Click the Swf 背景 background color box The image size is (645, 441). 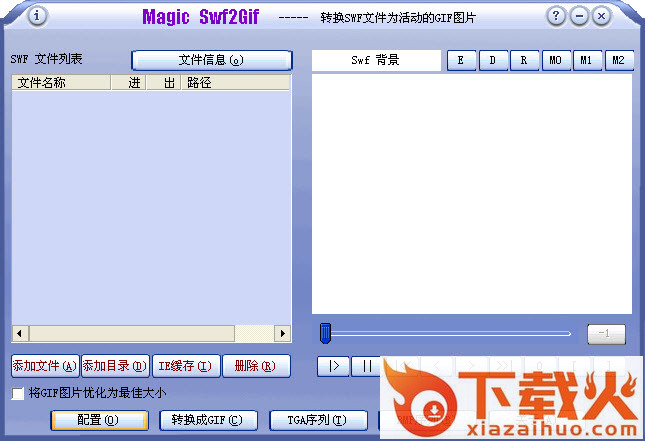coord(376,60)
